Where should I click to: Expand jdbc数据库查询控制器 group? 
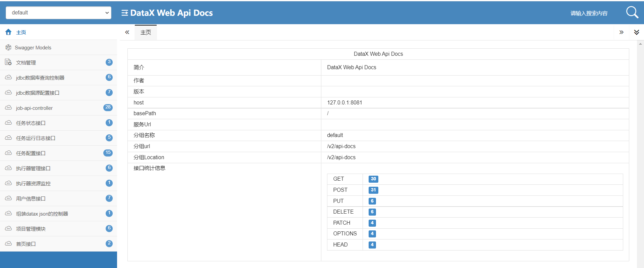[58, 78]
